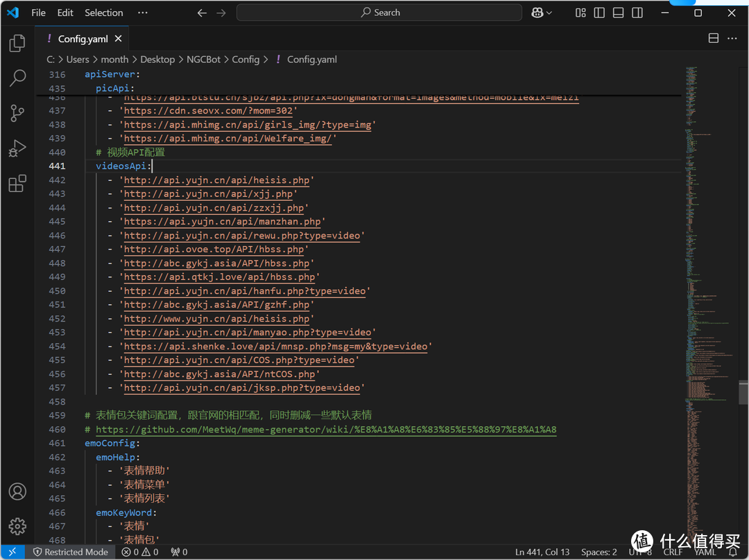Open the Search view in activity bar
The image size is (749, 560).
pyautogui.click(x=17, y=78)
